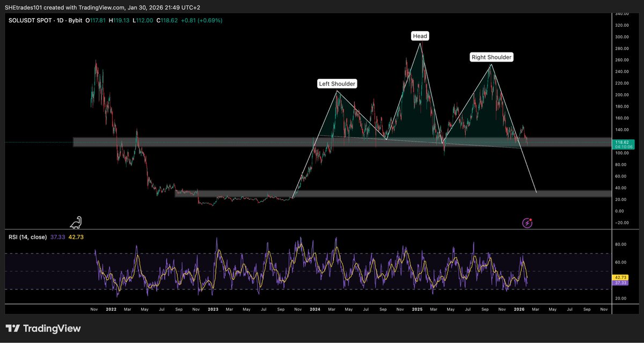644x343 pixels.
Task: Click the 80.00 RSI axis label
Action: [x=622, y=244]
